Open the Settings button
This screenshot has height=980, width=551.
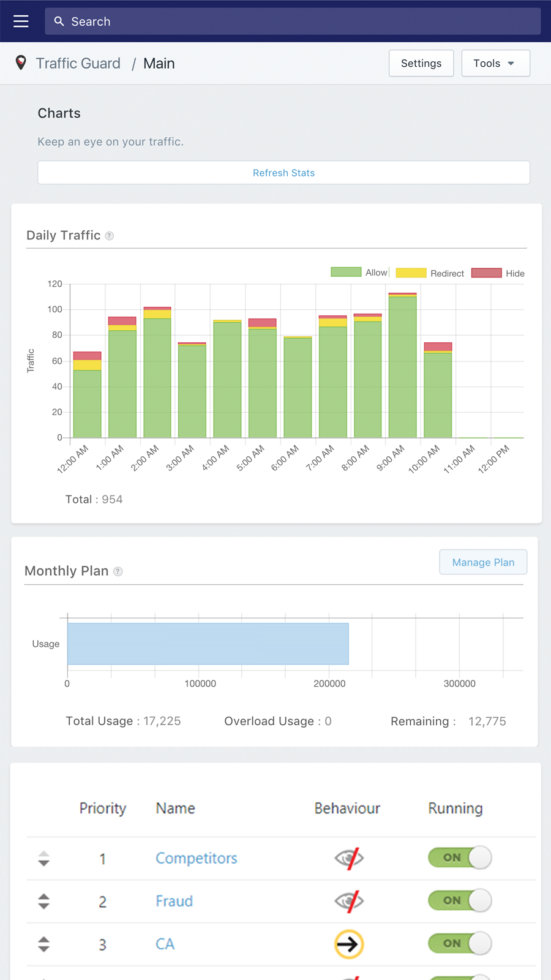click(421, 63)
